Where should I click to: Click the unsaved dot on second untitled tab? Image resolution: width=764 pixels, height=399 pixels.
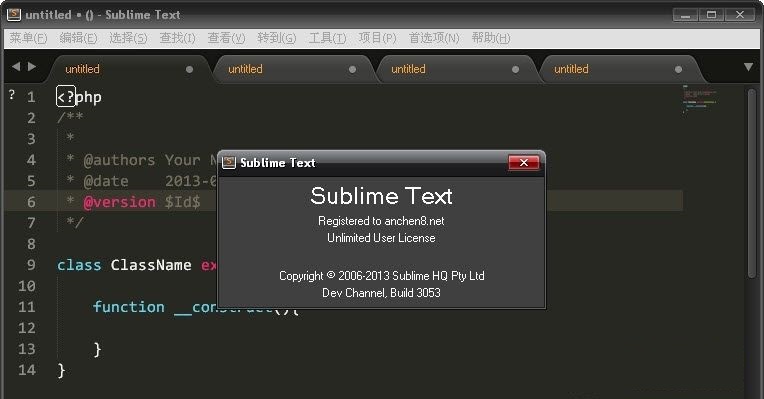(x=352, y=70)
